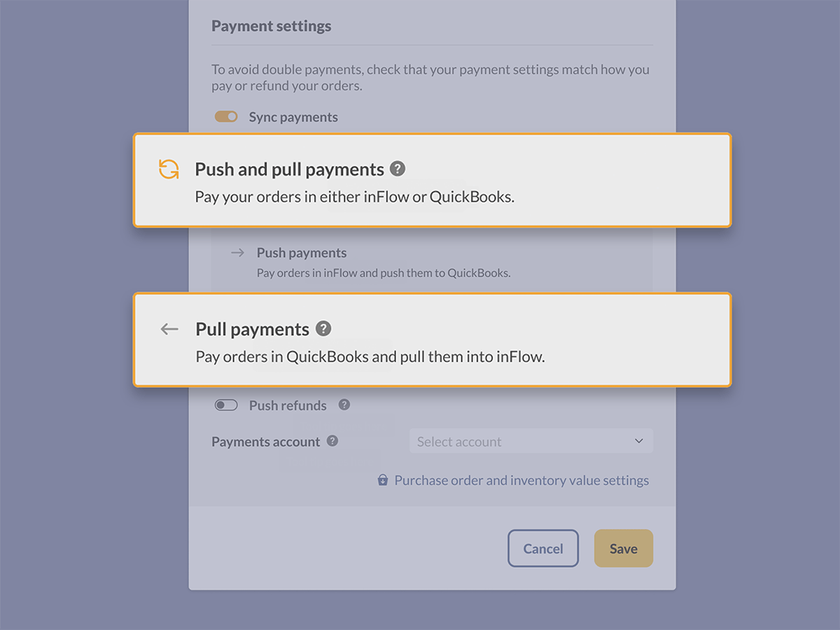Viewport: 840px width, 630px height.
Task: Click the help icon beside Push refunds
Action: pyautogui.click(x=344, y=405)
